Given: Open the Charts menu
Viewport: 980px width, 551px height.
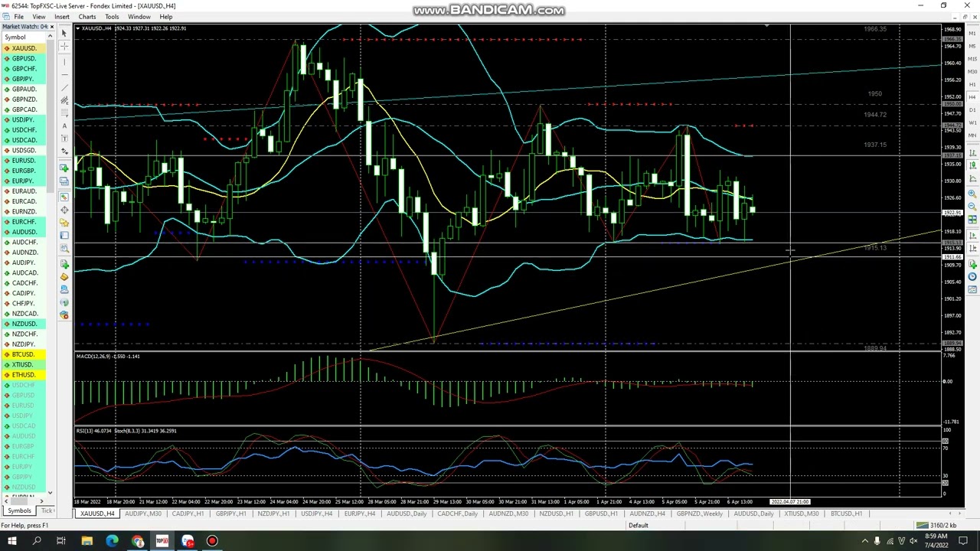Looking at the screenshot, I should [87, 17].
